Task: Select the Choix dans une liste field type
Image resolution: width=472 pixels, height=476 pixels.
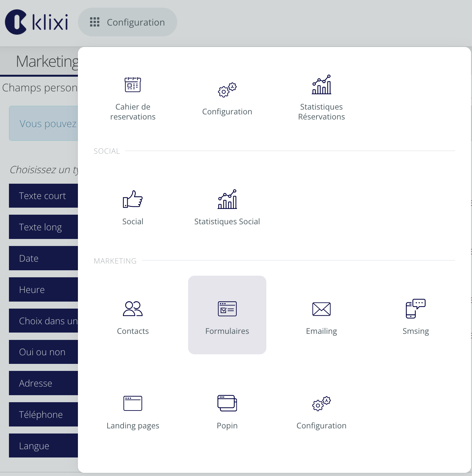Action: 43,321
